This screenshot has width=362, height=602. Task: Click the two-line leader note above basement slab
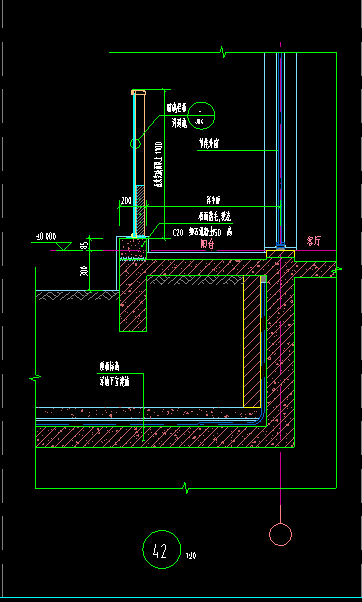tap(115, 374)
